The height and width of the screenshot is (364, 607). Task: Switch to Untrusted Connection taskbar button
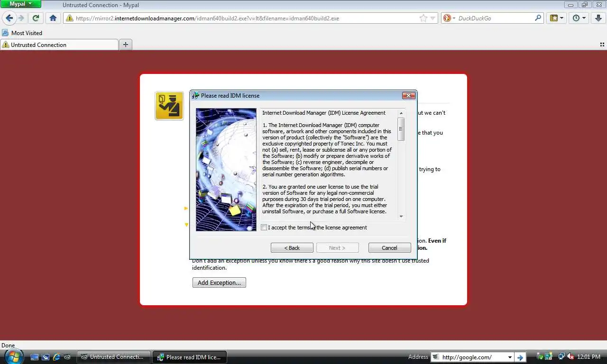pyautogui.click(x=114, y=357)
